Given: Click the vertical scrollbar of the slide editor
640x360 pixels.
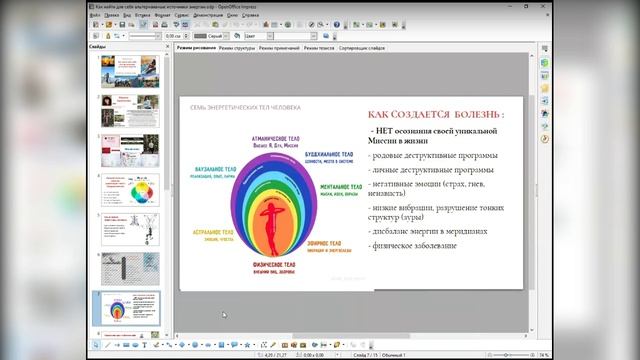Looking at the screenshot, I should (531, 192).
